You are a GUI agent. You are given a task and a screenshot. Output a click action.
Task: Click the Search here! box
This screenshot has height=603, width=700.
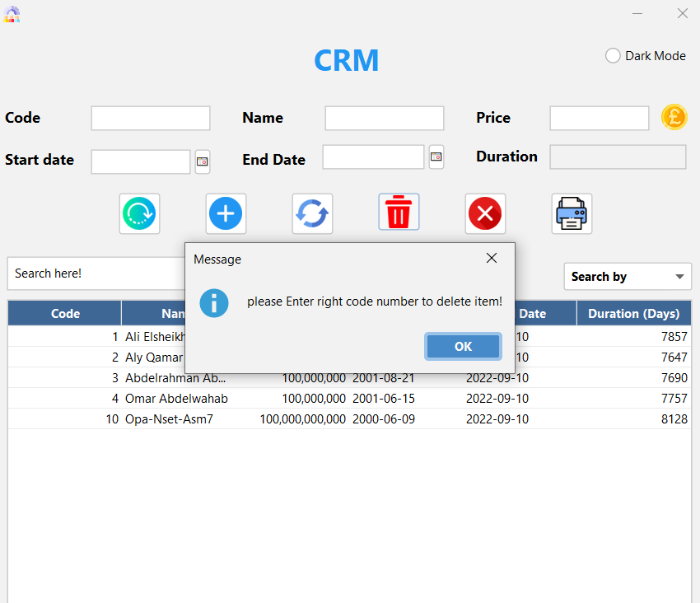96,273
